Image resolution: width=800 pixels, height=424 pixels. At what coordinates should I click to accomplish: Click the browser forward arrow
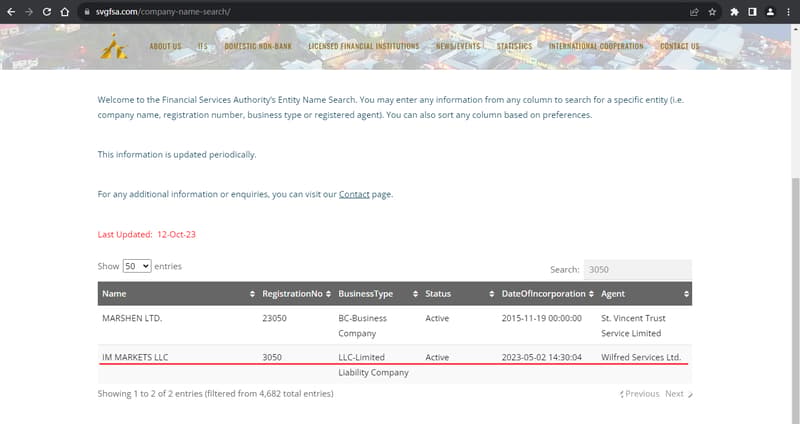(29, 12)
